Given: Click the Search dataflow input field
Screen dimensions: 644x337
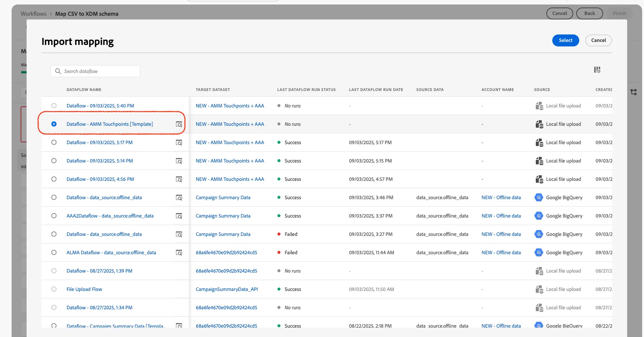Looking at the screenshot, I should pyautogui.click(x=95, y=71).
